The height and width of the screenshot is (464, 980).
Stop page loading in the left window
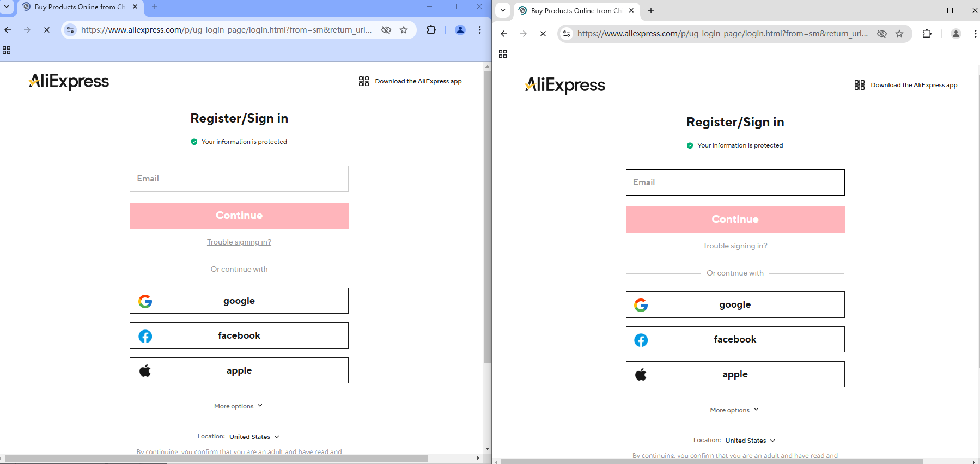click(x=47, y=30)
